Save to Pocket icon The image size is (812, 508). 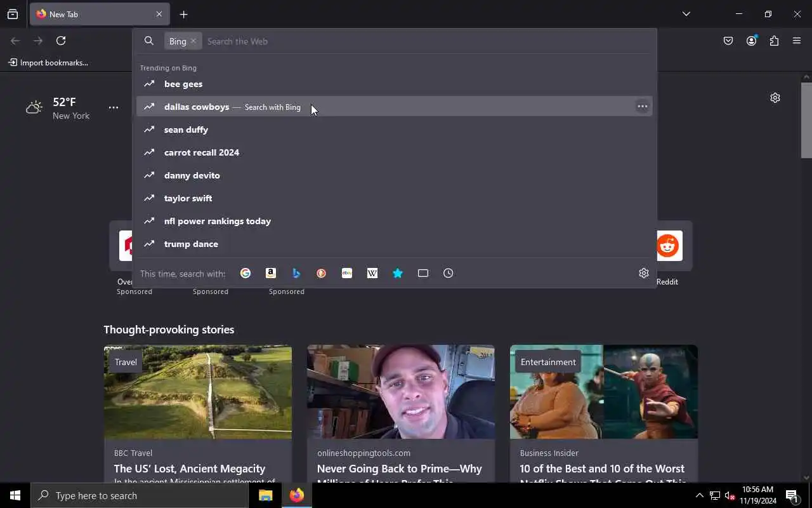[x=728, y=41]
